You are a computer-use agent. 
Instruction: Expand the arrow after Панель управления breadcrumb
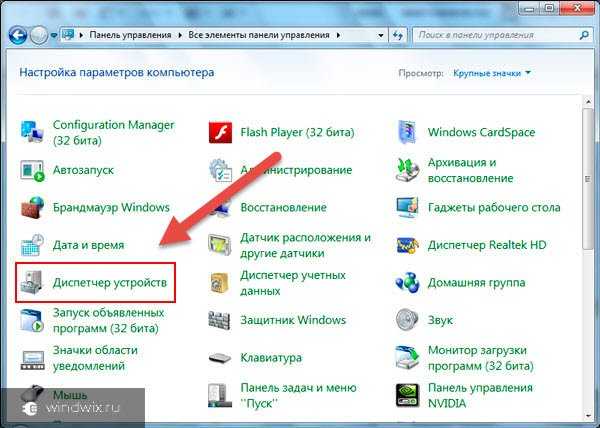pyautogui.click(x=180, y=35)
